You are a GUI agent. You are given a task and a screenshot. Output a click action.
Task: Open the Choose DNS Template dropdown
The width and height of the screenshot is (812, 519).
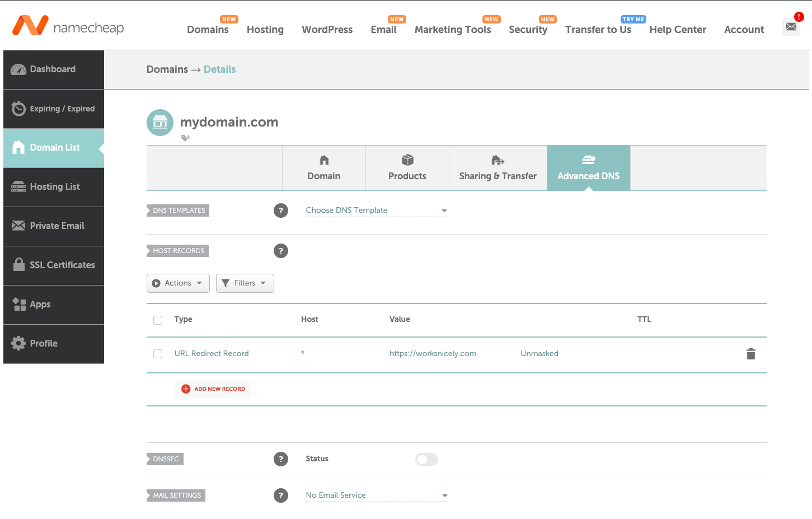click(376, 210)
